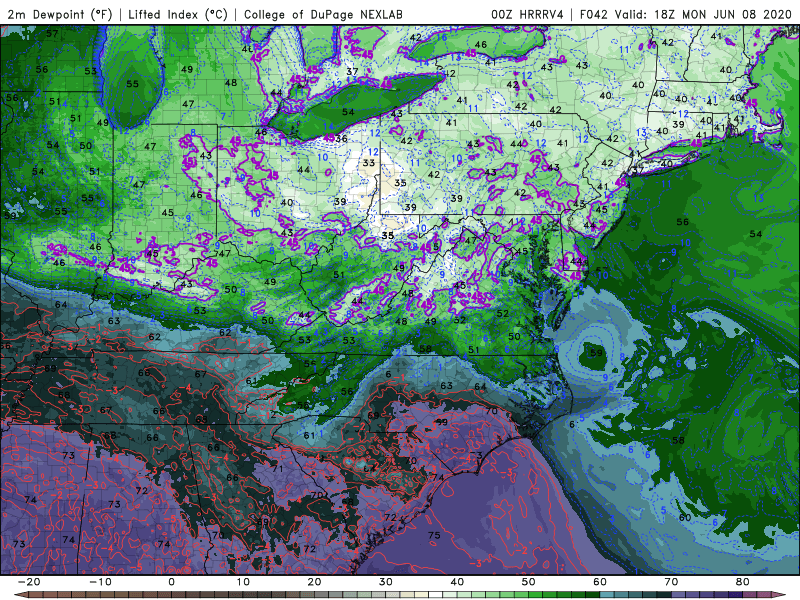Click the "54" dewpoint value on Lake Erie
Image resolution: width=800 pixels, height=600 pixels.
coord(348,112)
